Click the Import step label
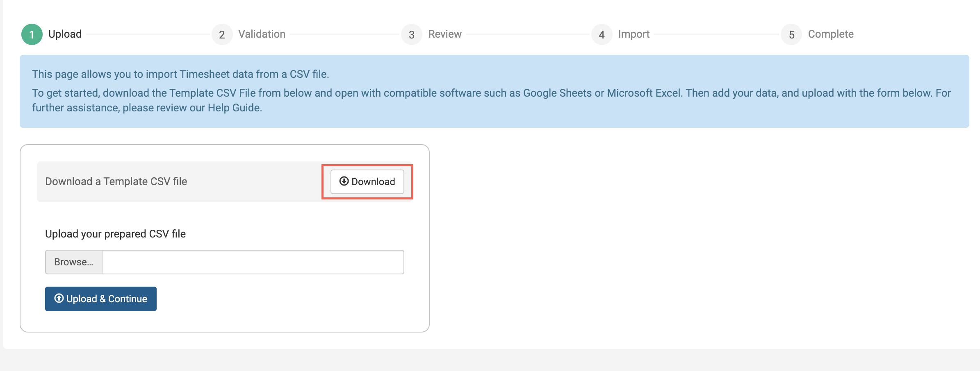This screenshot has width=980, height=371. pos(633,34)
